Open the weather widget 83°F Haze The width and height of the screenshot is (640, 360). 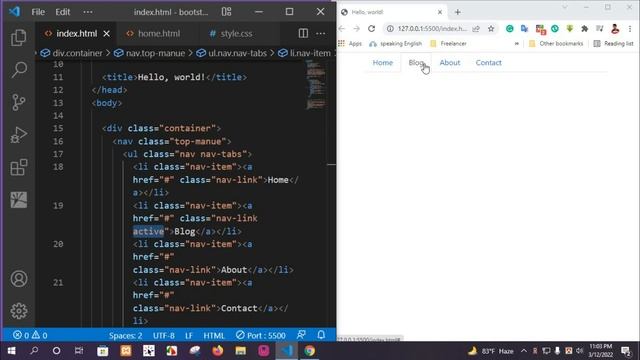(x=490, y=351)
